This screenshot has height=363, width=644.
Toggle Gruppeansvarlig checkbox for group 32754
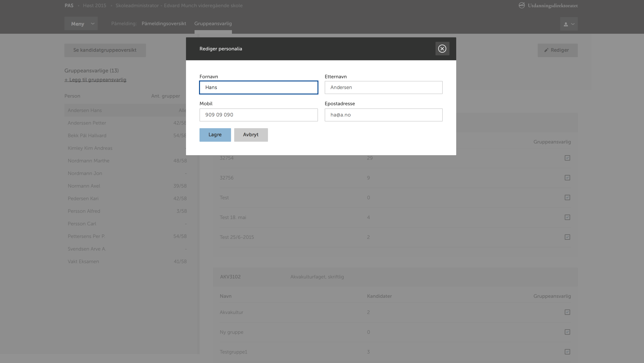[x=567, y=158]
